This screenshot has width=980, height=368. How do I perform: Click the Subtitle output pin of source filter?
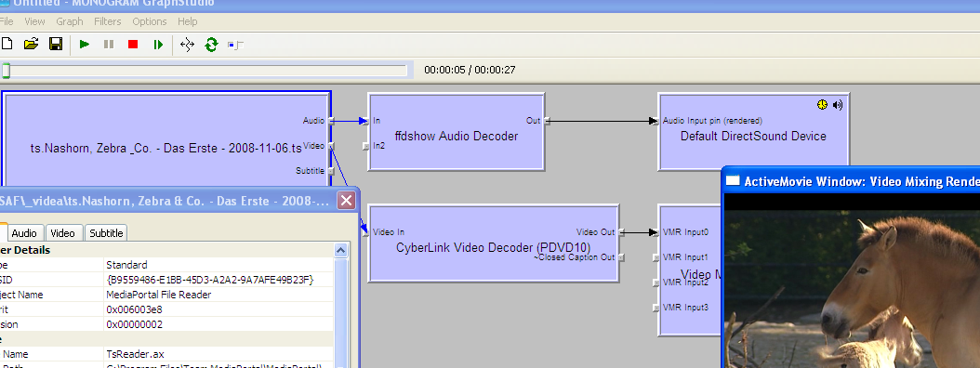[x=331, y=171]
